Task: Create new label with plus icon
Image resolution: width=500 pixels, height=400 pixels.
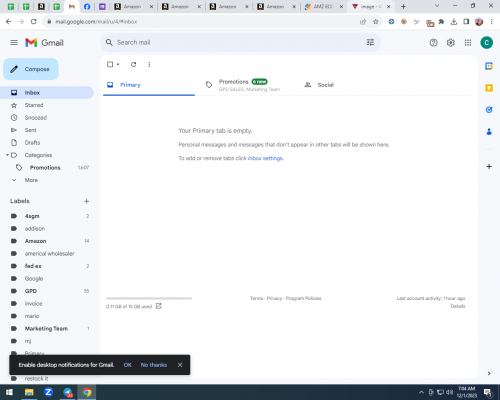Action: pyautogui.click(x=87, y=201)
